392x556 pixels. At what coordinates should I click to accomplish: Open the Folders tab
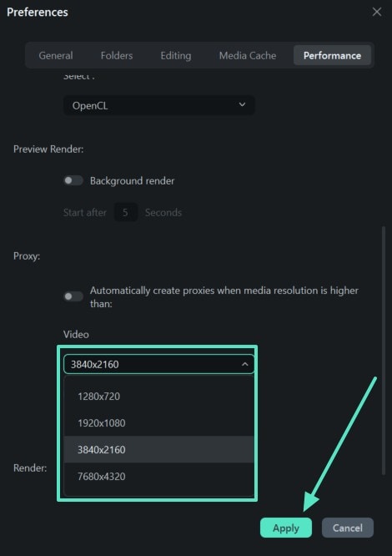117,55
